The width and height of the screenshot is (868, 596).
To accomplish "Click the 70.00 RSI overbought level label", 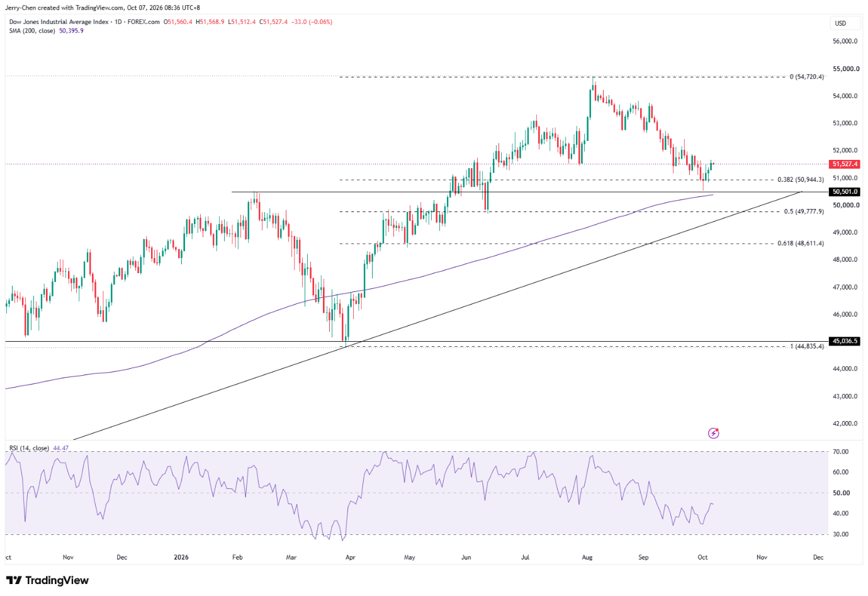I will pyautogui.click(x=841, y=452).
